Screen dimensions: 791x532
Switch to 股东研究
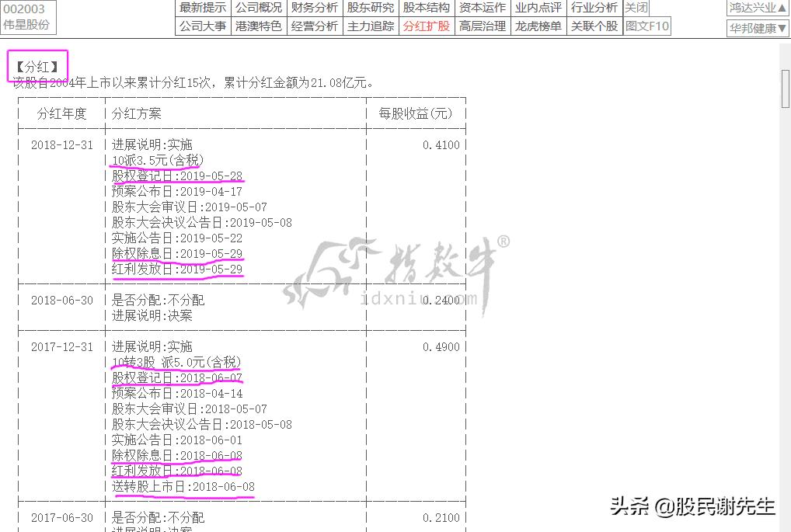[370, 9]
